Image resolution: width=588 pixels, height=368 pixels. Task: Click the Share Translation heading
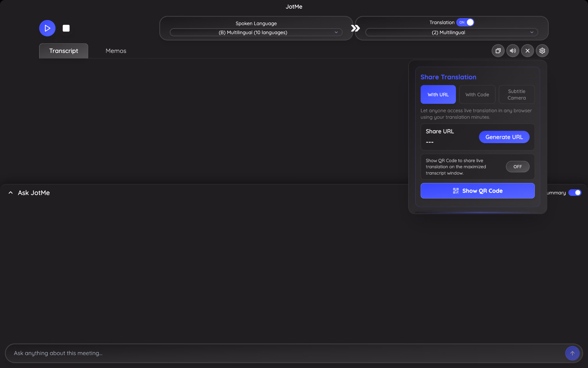point(448,77)
